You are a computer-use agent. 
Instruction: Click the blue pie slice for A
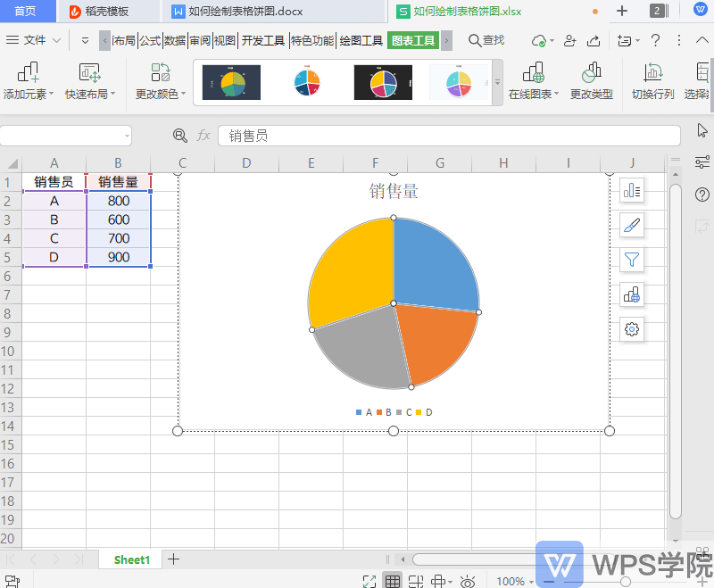[430, 266]
